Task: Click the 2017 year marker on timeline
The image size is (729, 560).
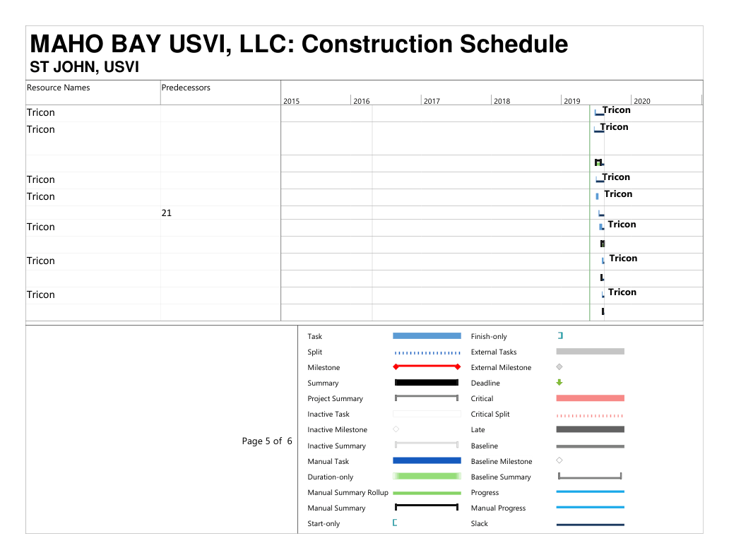Action: click(x=432, y=101)
